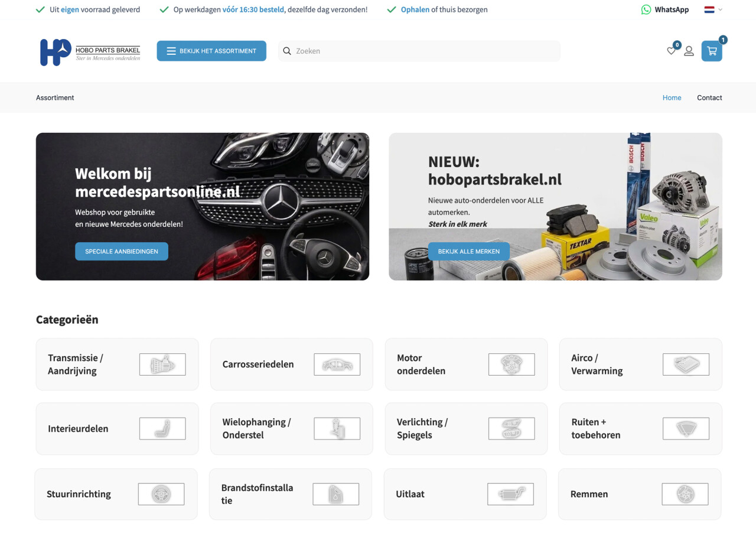Open the Welkom bij mercedespartsonline.nl banner
756x534 pixels.
coord(203,206)
